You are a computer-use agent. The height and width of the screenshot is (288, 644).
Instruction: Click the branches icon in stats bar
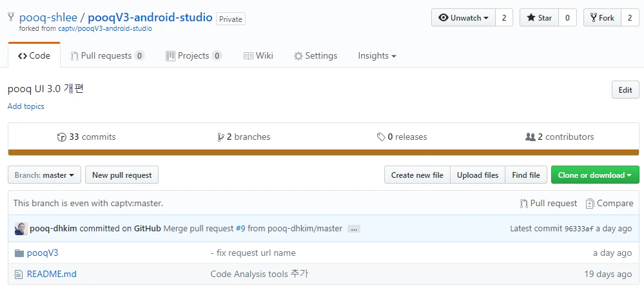[x=220, y=137]
